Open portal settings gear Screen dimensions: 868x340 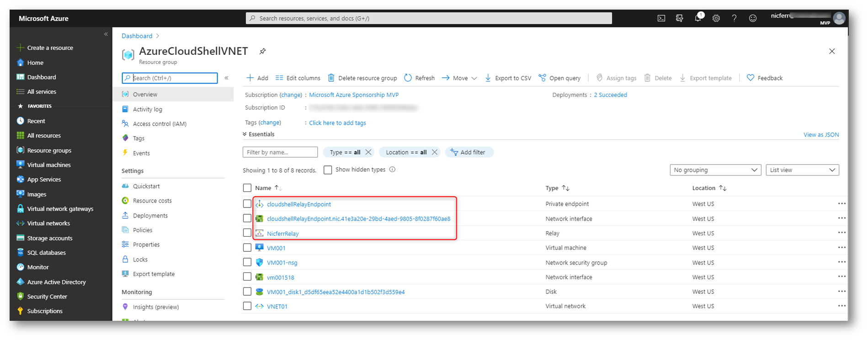[716, 18]
